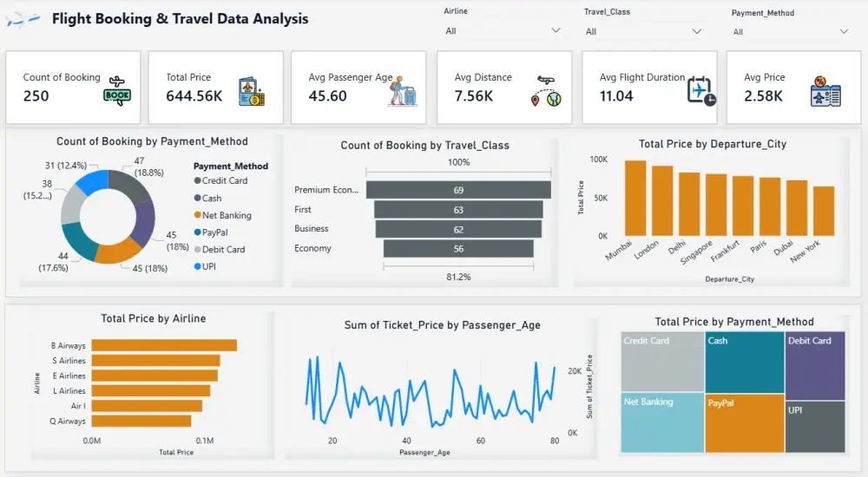Image resolution: width=868 pixels, height=477 pixels.
Task: Click the Avg Passenger Age value 45.60
Action: tap(328, 95)
